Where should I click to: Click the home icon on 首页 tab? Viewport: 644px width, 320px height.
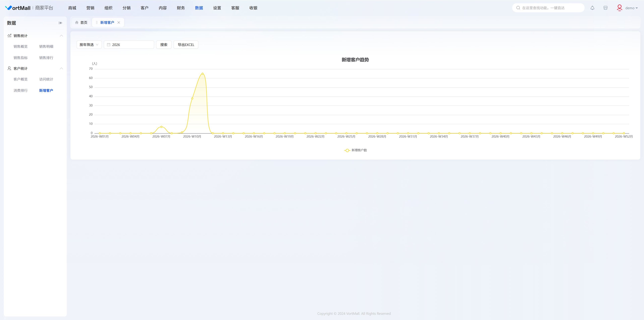[x=77, y=22]
